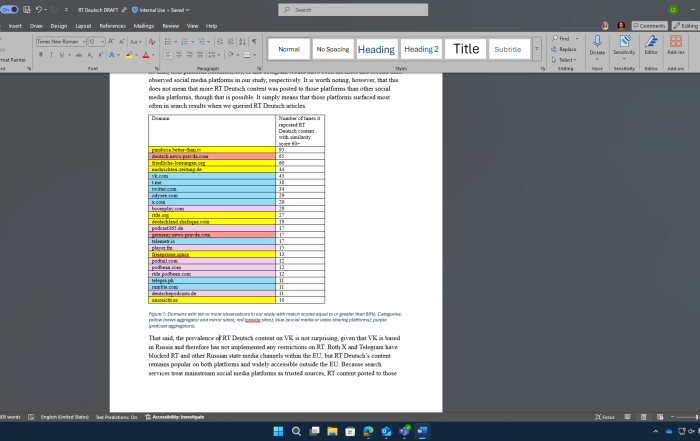Click Replace in Editing group
The image size is (700, 441).
[x=564, y=49]
